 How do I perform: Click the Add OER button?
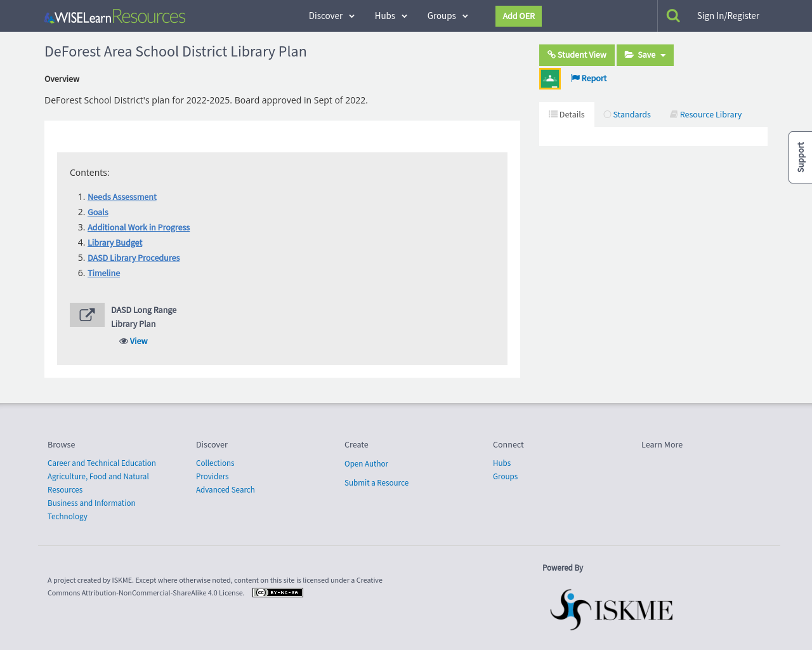[x=518, y=16]
